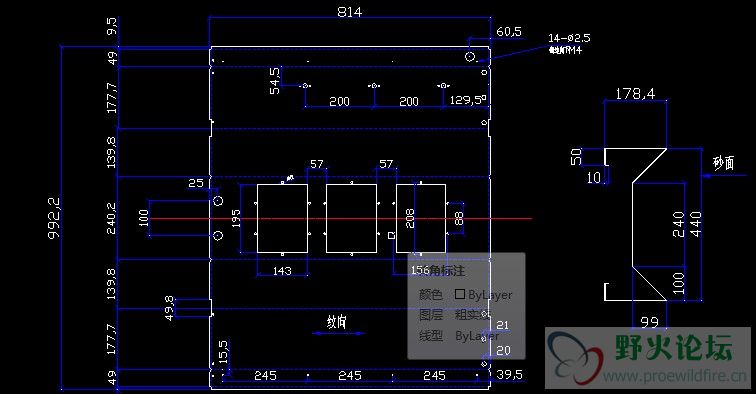Screen dimensions: 756x394
Task: Select the middle rectangular cutout
Action: pos(351,218)
